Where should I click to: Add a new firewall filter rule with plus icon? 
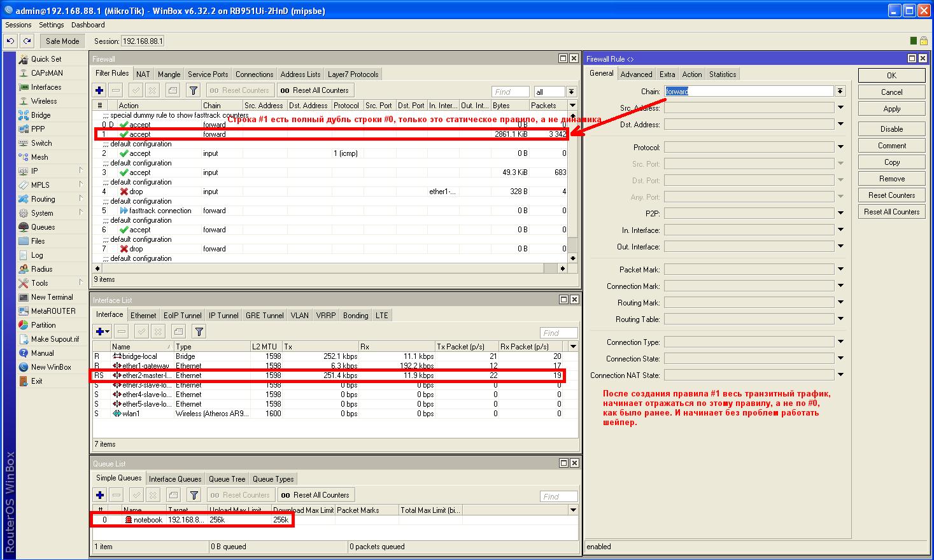pyautogui.click(x=99, y=90)
